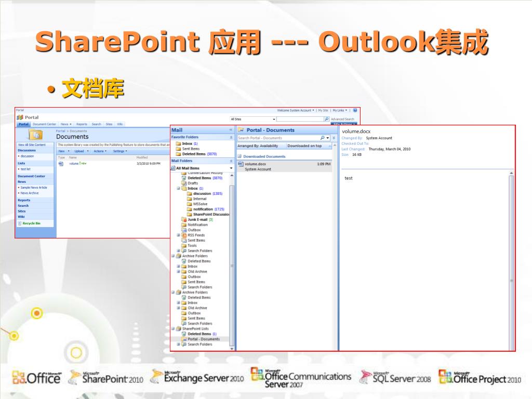This screenshot has height=399, width=532.
Task: Select the discussion (1385) folder
Action: click(208, 193)
